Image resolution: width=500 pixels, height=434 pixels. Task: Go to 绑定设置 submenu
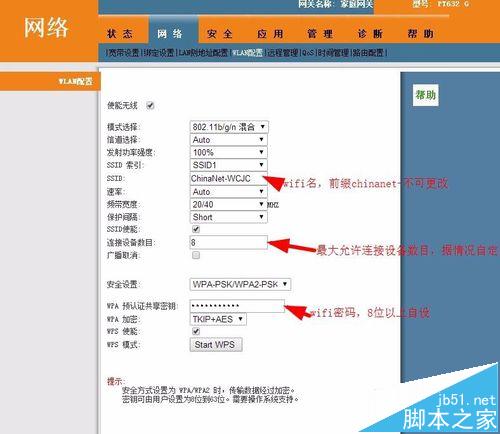[x=159, y=53]
